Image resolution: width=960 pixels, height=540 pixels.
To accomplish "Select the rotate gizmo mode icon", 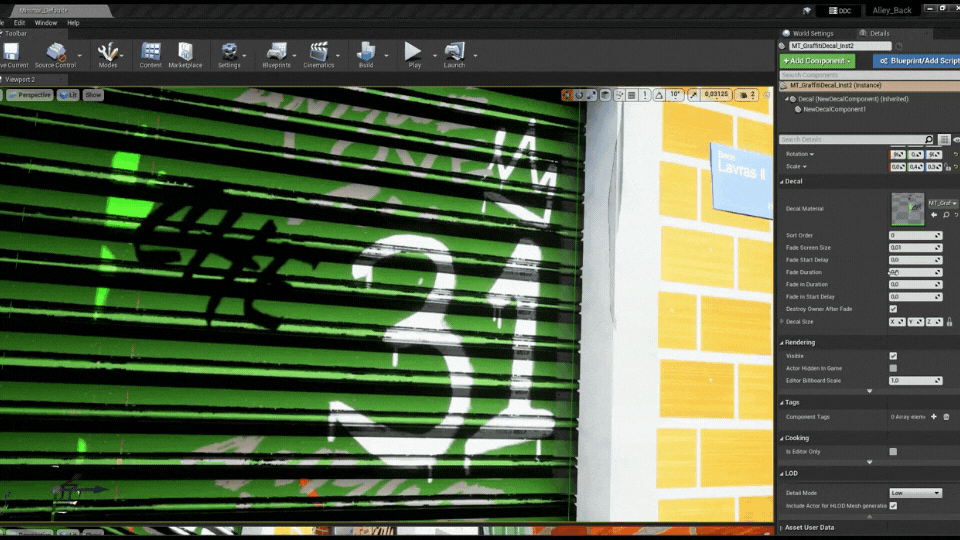I will pyautogui.click(x=579, y=95).
